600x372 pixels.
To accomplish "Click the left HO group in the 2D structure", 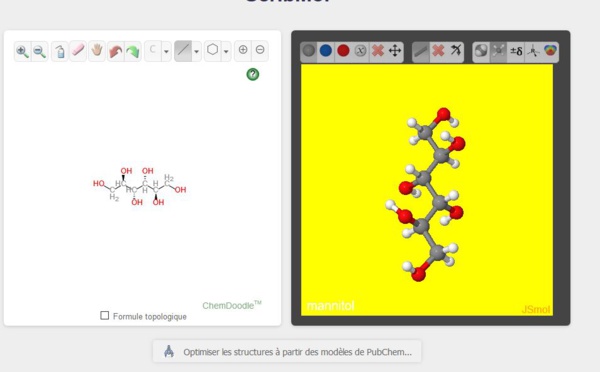I will point(99,183).
